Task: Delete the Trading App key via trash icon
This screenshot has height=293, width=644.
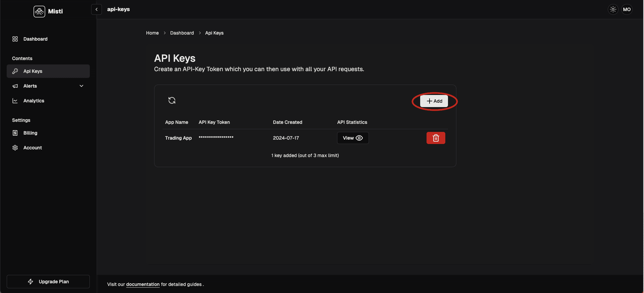Action: pyautogui.click(x=436, y=138)
